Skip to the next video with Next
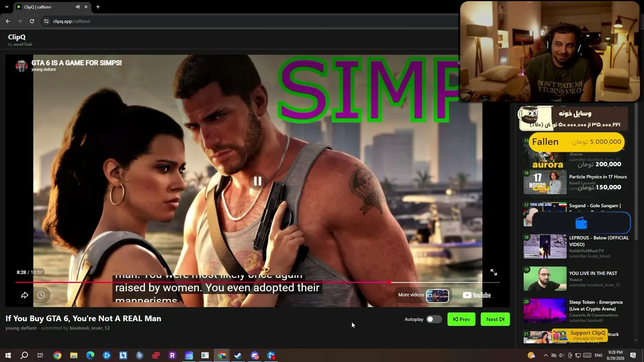 tap(495, 319)
